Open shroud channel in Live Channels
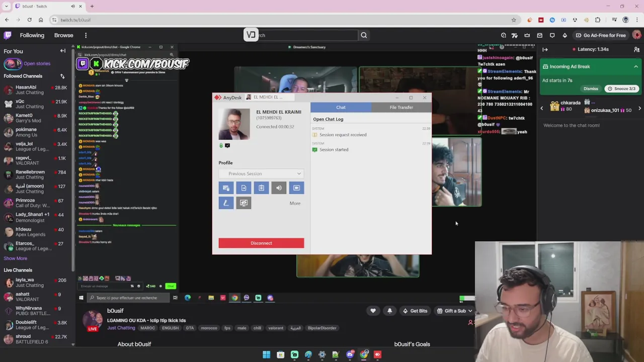 (35, 339)
